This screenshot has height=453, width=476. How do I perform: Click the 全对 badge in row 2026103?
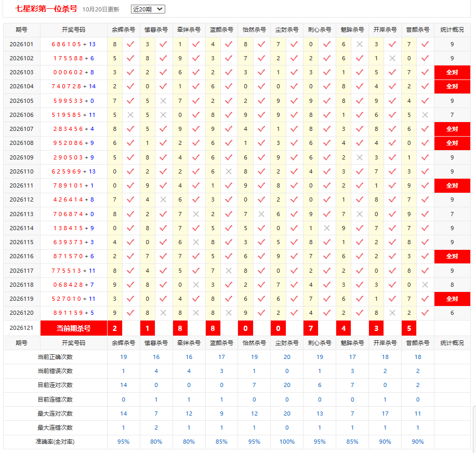click(452, 73)
